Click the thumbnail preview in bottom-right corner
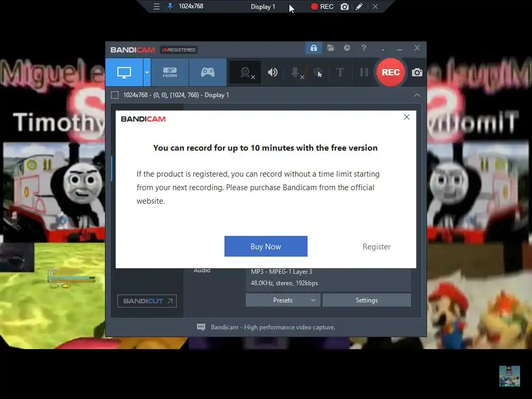The width and height of the screenshot is (532, 399). pos(510,376)
